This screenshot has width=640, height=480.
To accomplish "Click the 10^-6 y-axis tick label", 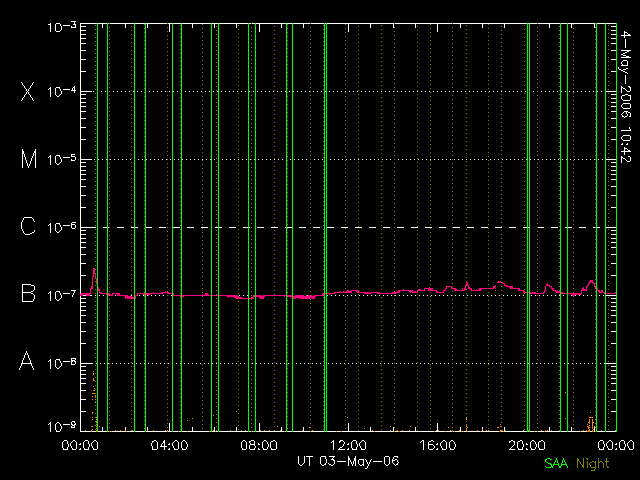I will click(x=62, y=227).
